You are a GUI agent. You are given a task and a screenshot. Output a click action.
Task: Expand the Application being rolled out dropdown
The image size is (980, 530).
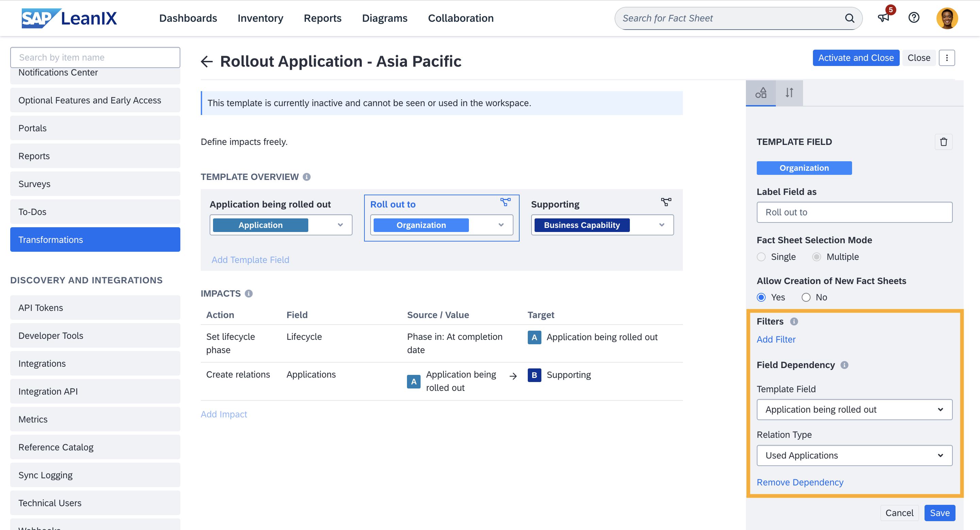tap(853, 409)
